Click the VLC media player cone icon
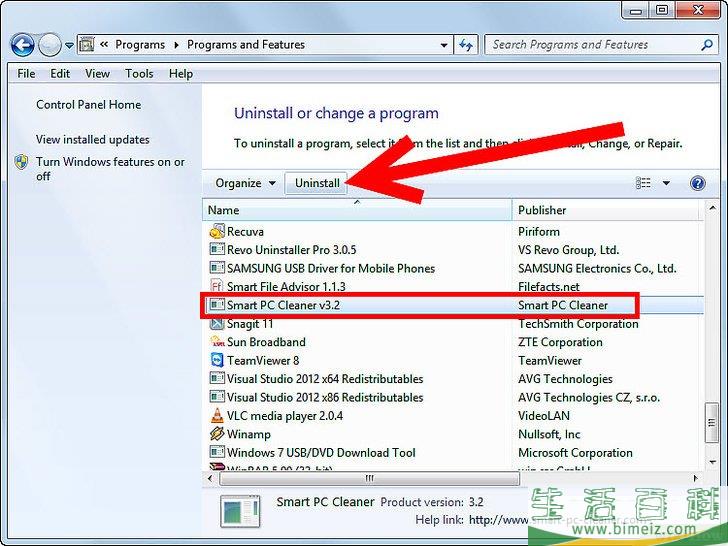The width and height of the screenshot is (728, 546). (x=217, y=415)
